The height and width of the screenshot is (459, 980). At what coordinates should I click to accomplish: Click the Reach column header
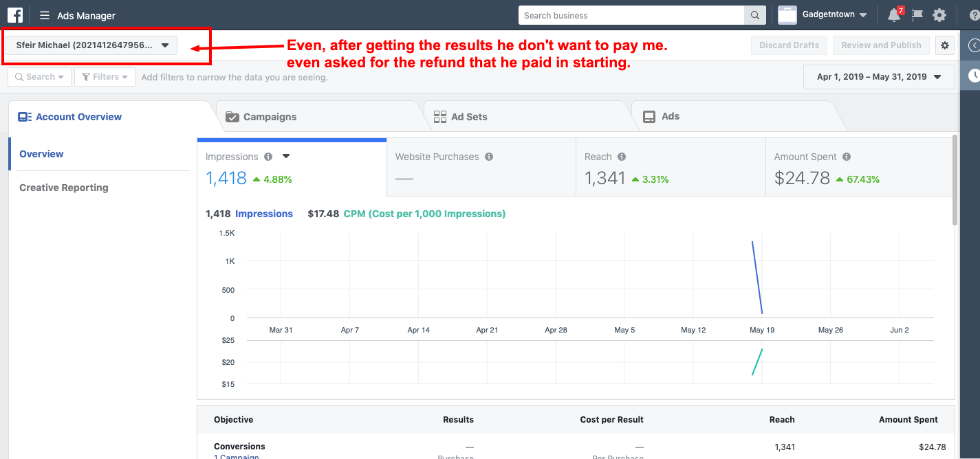782,419
